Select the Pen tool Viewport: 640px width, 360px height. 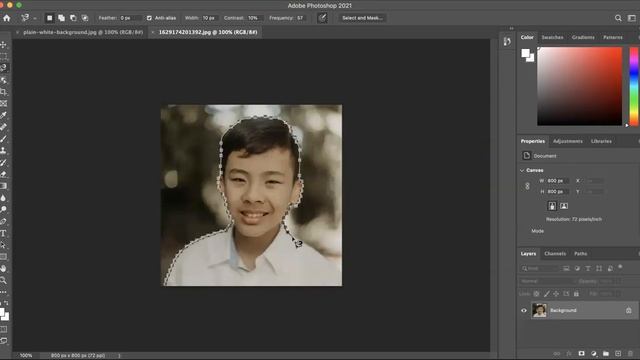(x=4, y=221)
